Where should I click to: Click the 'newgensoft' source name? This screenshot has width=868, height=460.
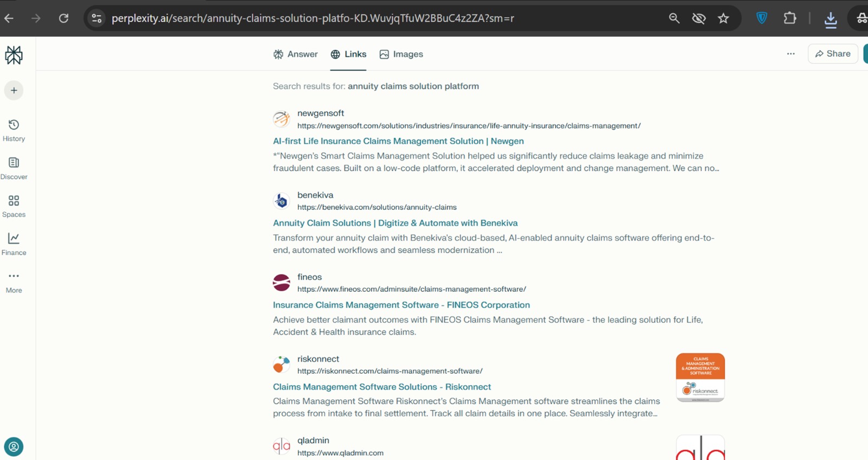pos(321,113)
